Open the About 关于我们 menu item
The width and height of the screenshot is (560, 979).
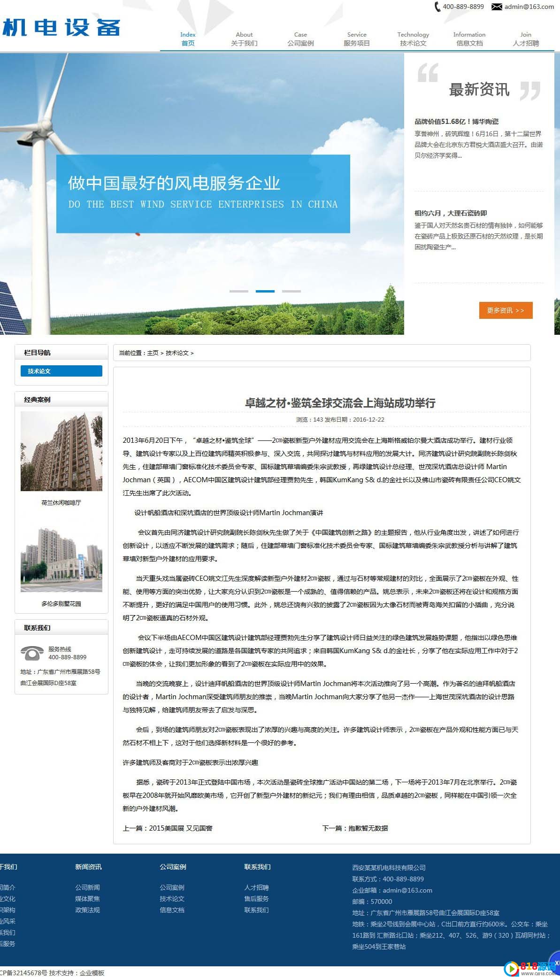(x=244, y=39)
